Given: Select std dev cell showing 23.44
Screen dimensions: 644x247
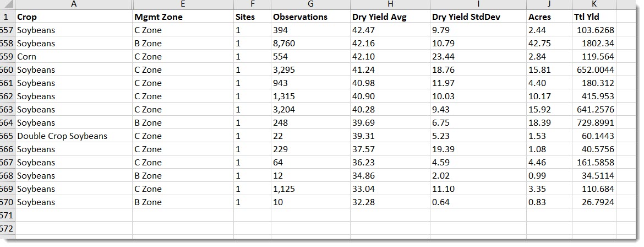Looking at the screenshot, I should (x=443, y=57).
